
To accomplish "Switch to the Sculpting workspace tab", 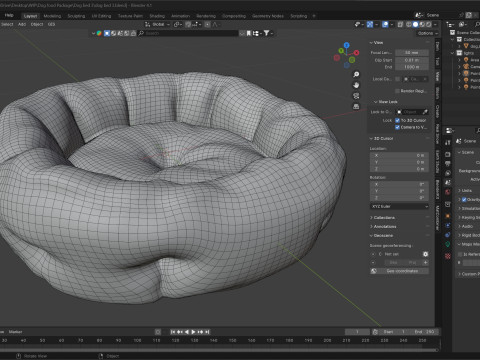I will pos(76,16).
